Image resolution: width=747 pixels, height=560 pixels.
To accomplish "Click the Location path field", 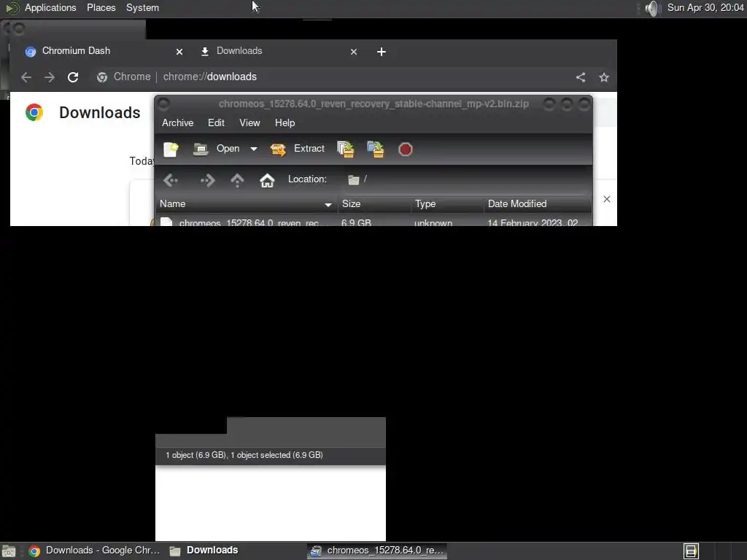I will (467, 179).
